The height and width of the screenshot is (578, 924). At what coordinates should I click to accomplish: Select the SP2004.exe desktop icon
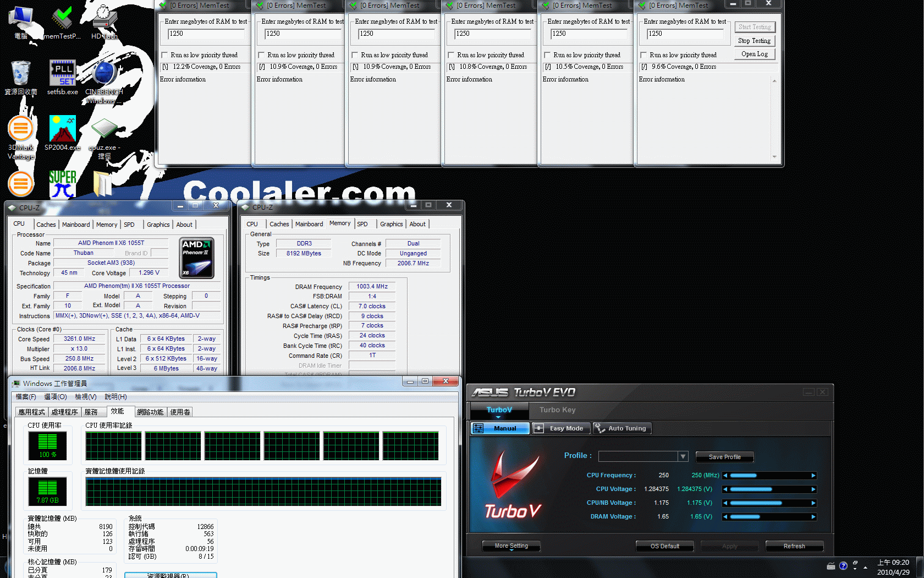tap(62, 132)
